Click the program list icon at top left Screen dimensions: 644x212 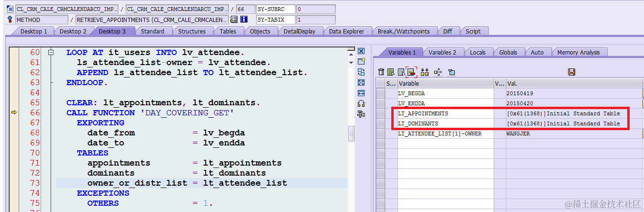[x=11, y=9]
